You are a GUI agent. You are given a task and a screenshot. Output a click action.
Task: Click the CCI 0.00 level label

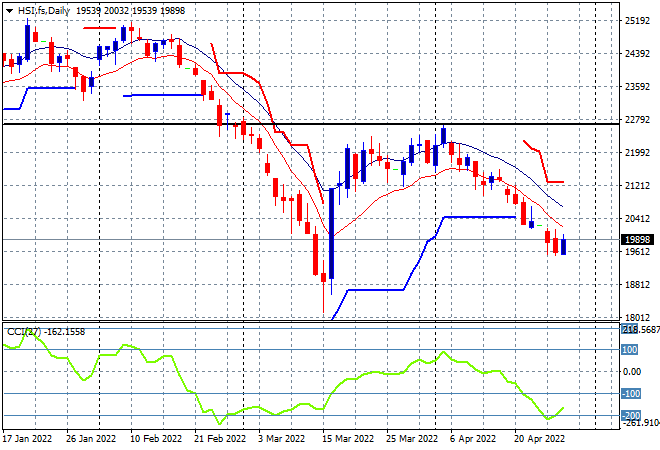(632, 372)
